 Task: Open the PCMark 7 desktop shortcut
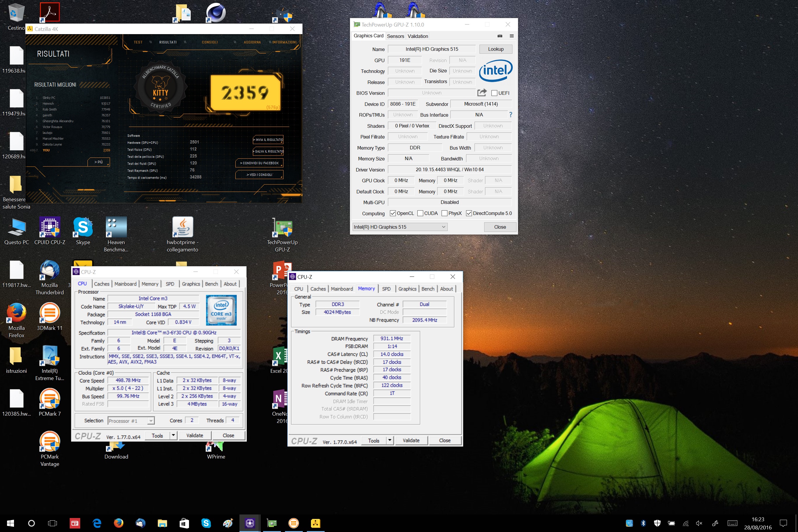click(50, 403)
